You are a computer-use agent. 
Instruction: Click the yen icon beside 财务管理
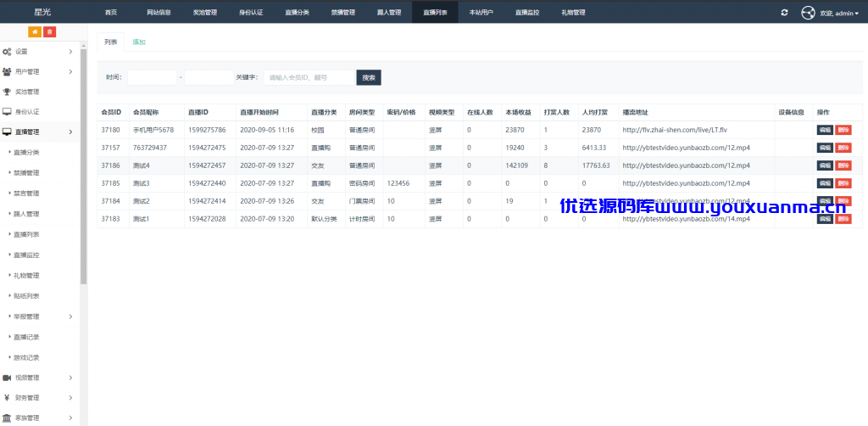(7, 397)
